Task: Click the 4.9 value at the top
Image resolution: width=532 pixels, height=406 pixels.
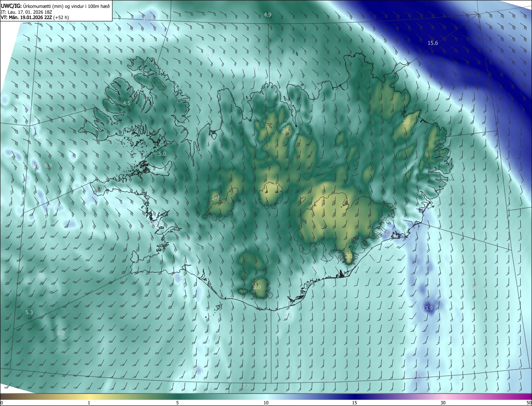Action: pyautogui.click(x=268, y=15)
